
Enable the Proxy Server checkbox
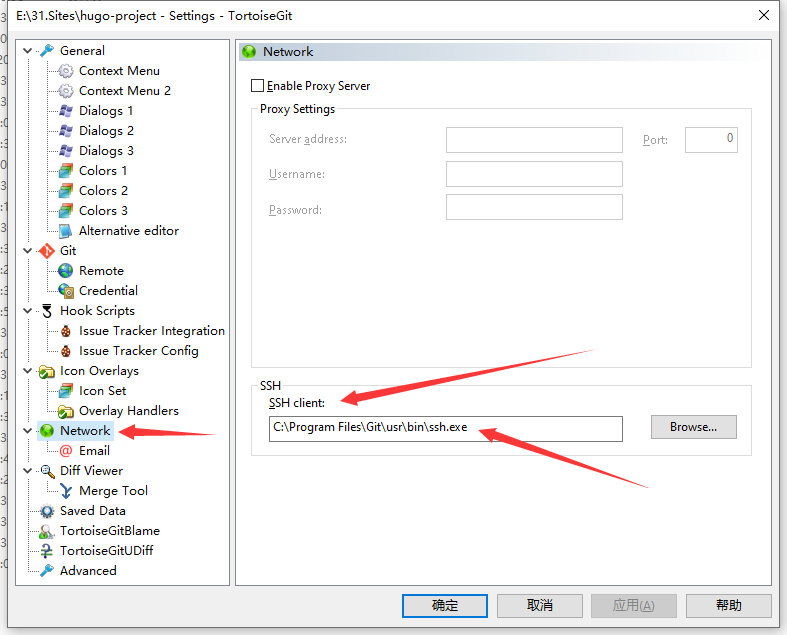258,86
